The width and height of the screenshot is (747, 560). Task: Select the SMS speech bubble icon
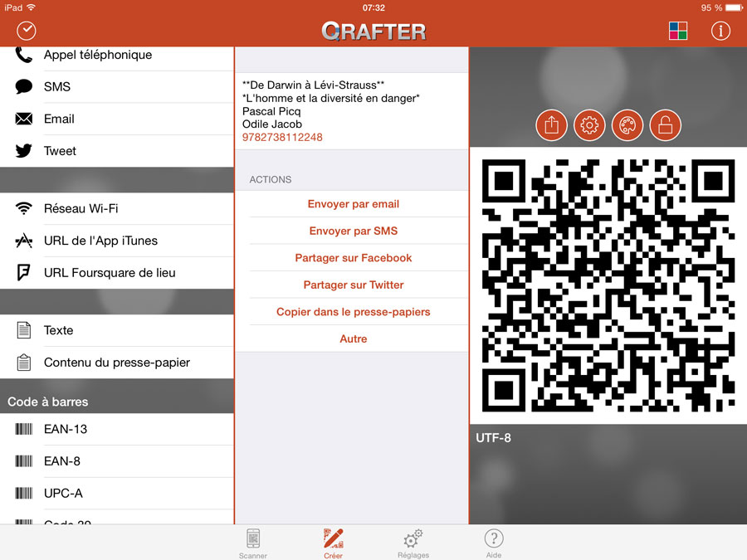(24, 86)
